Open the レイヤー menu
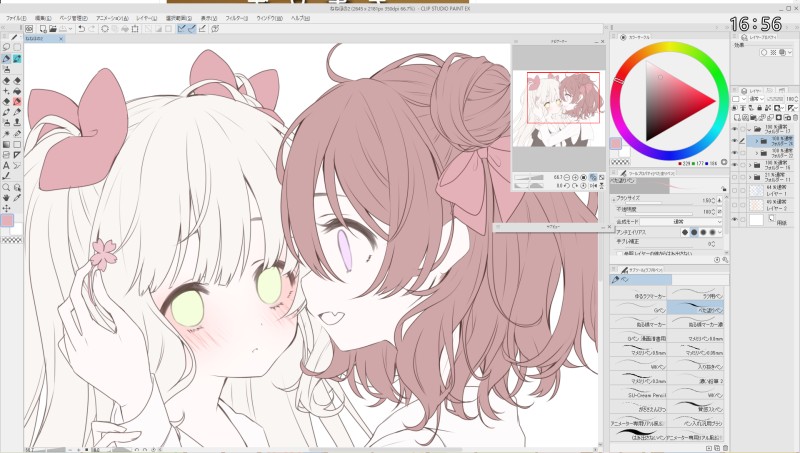The height and width of the screenshot is (453, 800). click(x=147, y=18)
